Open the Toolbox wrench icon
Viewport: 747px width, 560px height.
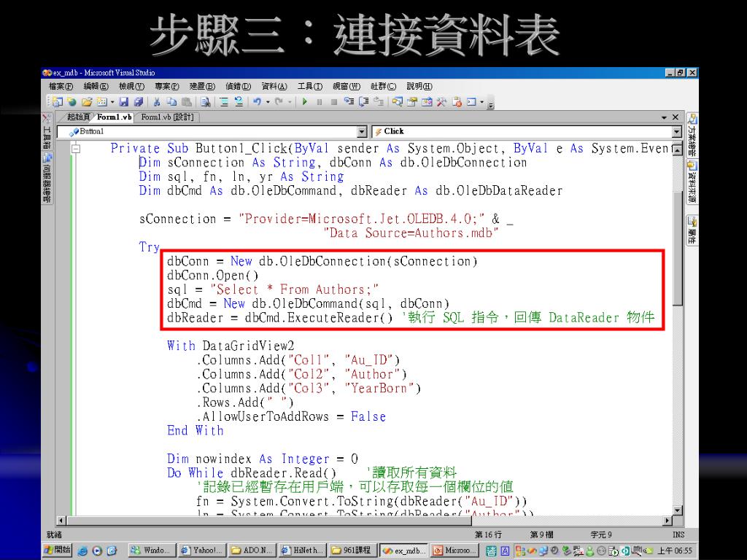tap(441, 101)
